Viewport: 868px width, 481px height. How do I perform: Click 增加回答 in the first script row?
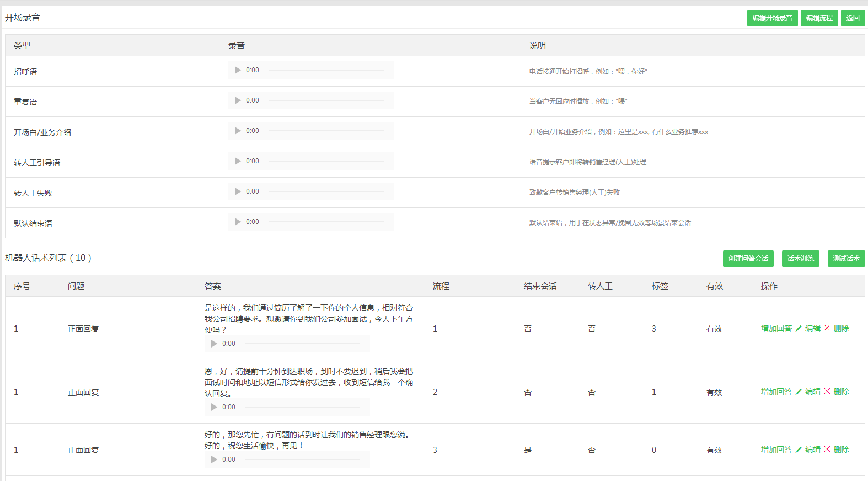coord(776,328)
